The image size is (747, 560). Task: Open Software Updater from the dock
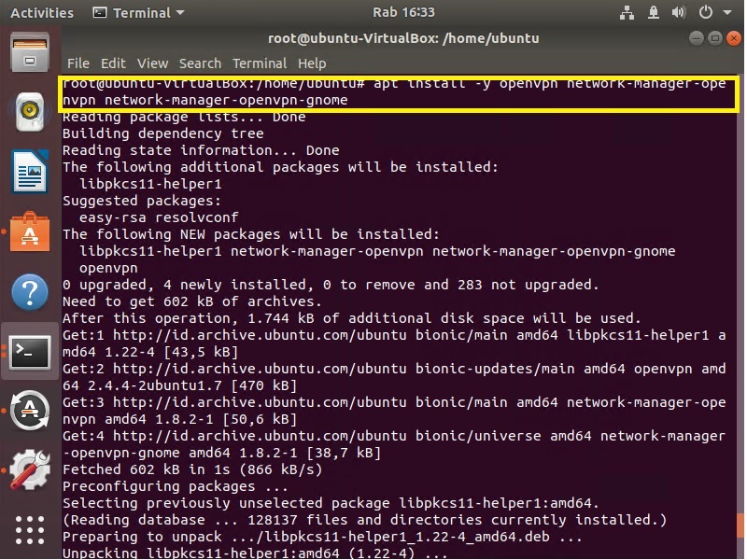[30, 411]
